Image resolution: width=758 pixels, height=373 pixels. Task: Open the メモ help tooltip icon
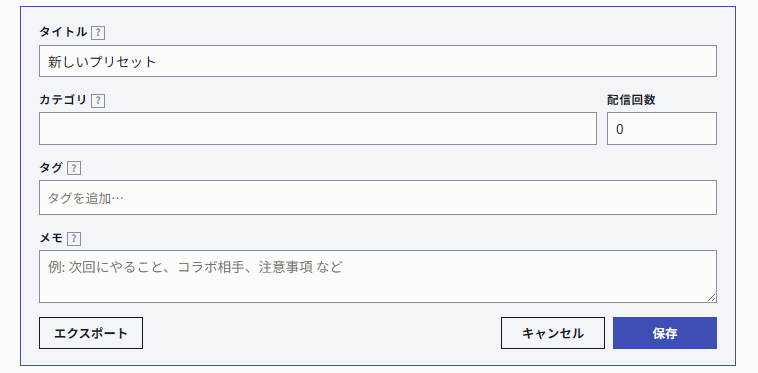coord(74,239)
